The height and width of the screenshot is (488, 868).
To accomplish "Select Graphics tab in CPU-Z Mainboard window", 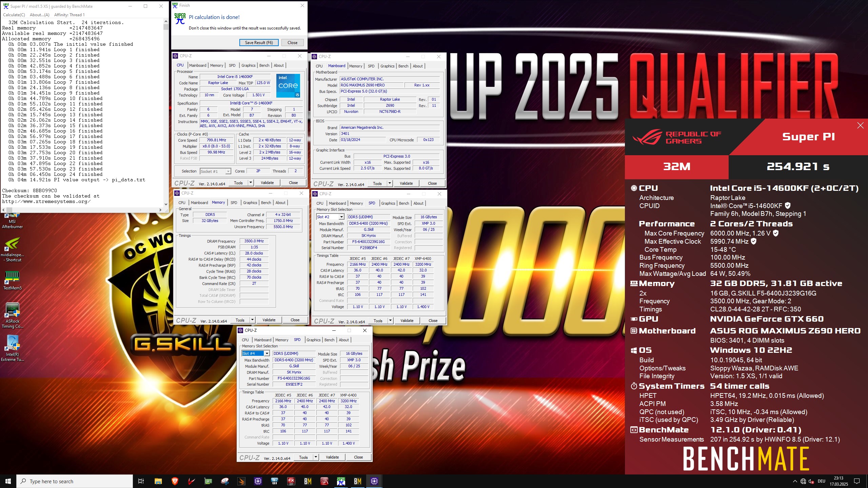I will 387,66.
